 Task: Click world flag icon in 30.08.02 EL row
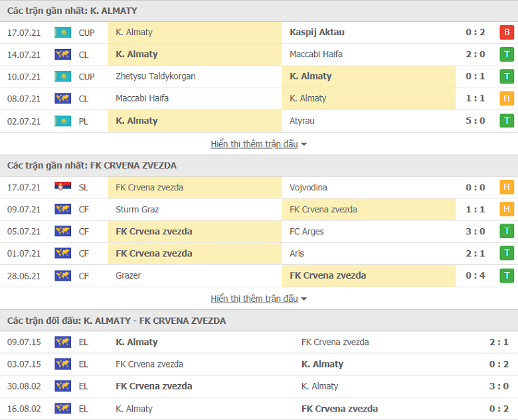coord(63,386)
